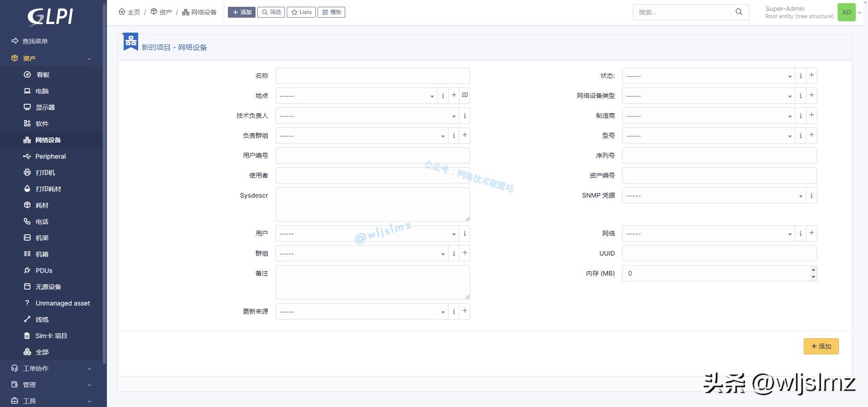This screenshot has width=868, height=407.
Task: Open Peripheral in the sidebar
Action: click(50, 156)
